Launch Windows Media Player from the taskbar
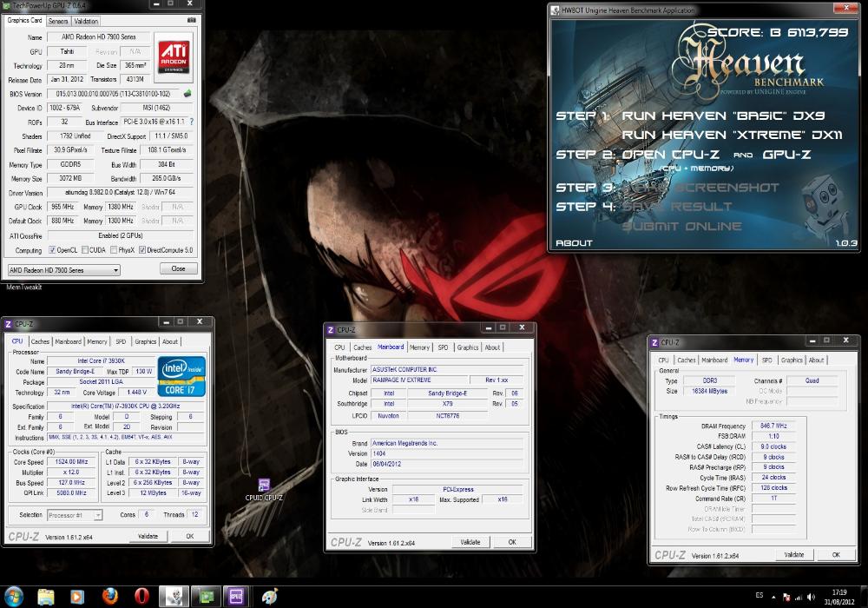This screenshot has height=608, width=868. tap(77, 597)
